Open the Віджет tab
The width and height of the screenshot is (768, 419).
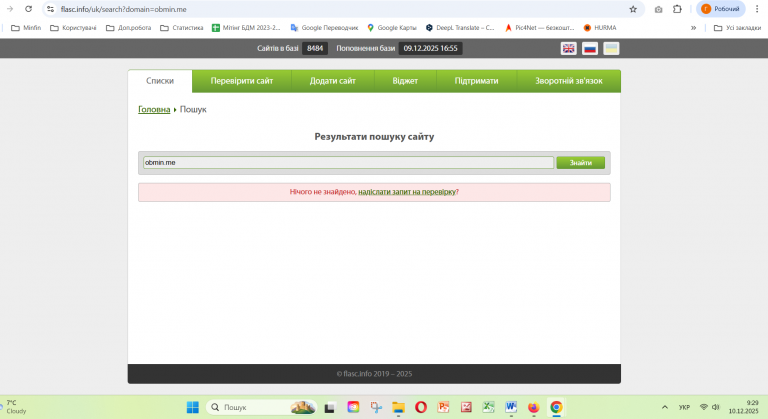[405, 81]
